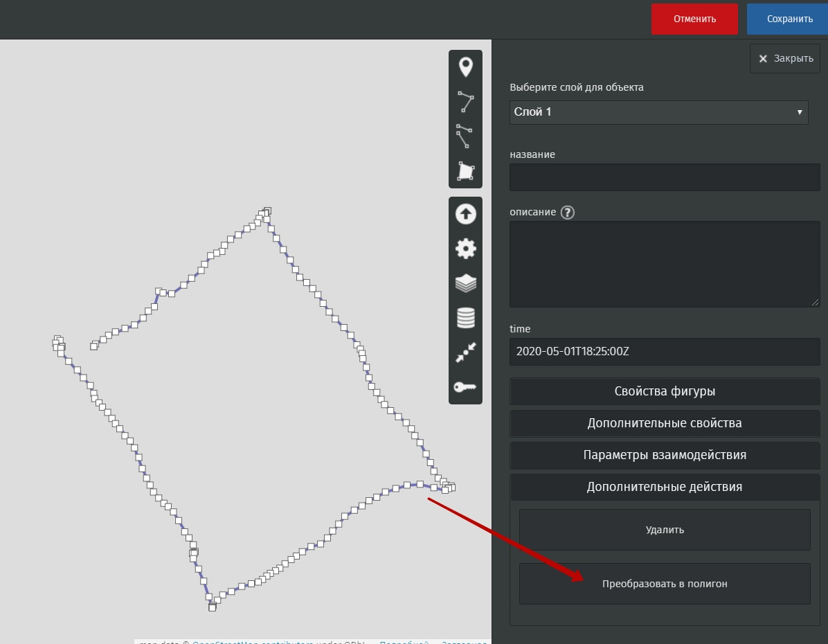This screenshot has width=828, height=644.
Task: Focus the описание text area
Action: coord(665,264)
